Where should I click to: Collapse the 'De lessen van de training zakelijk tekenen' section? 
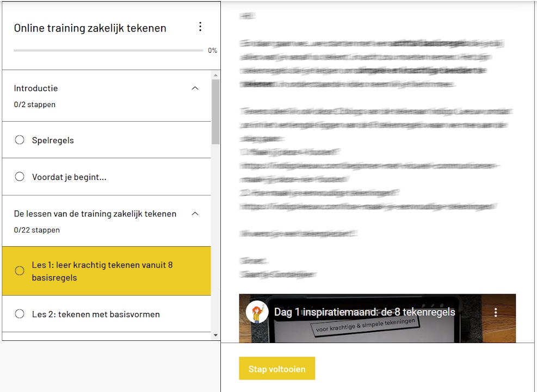click(195, 213)
